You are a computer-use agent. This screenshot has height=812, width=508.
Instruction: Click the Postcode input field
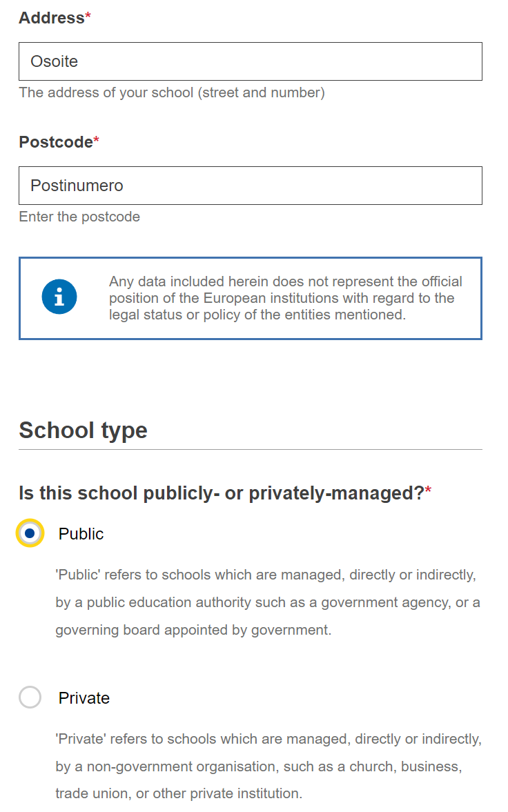point(251,186)
